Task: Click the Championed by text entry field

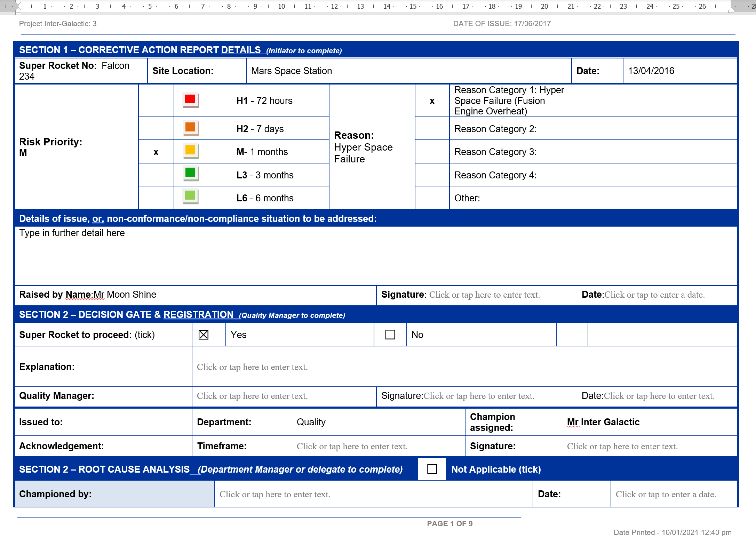Action: (274, 494)
